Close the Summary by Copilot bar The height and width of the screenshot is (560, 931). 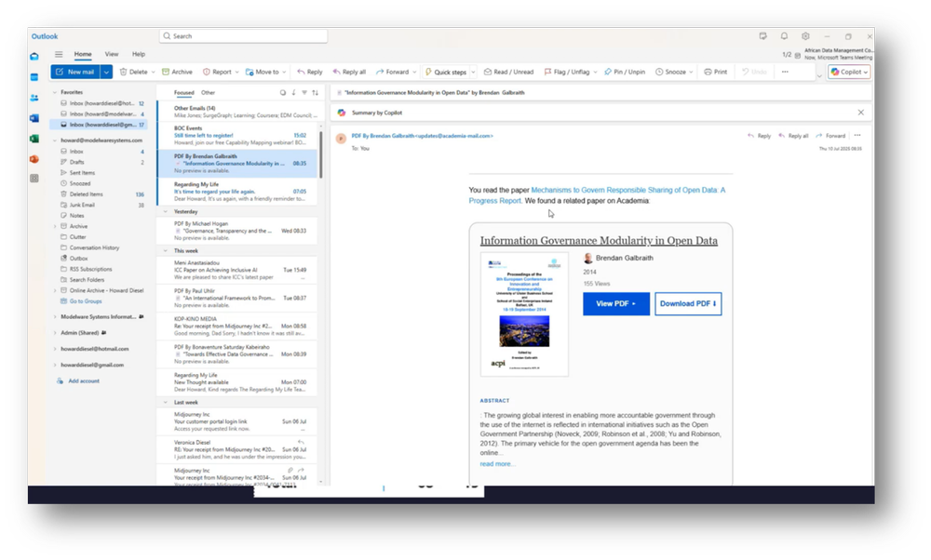tap(861, 113)
